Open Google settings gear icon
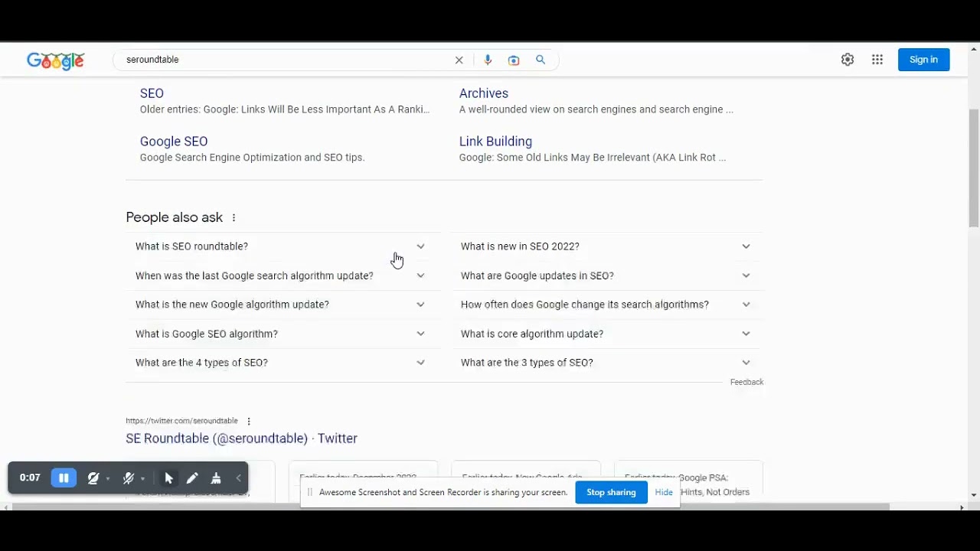 coord(848,60)
